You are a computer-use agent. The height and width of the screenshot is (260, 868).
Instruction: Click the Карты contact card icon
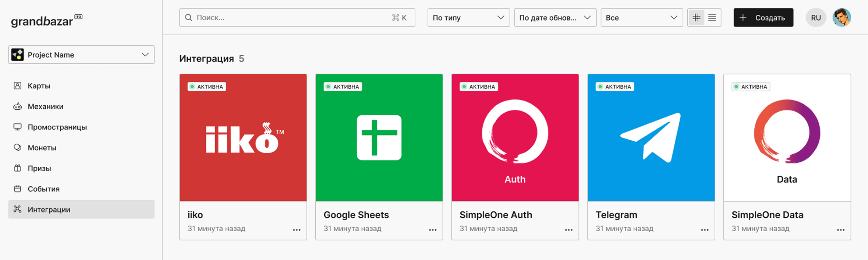click(x=17, y=86)
